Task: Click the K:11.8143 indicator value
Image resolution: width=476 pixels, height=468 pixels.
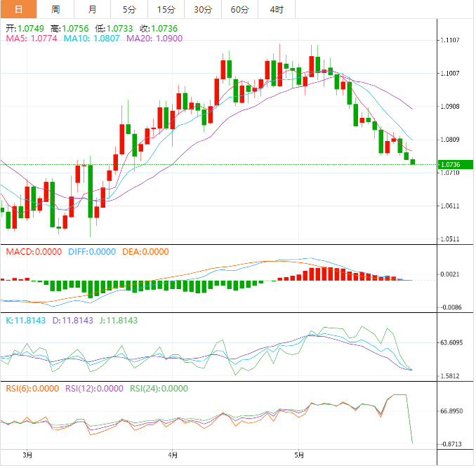Action: pyautogui.click(x=26, y=321)
